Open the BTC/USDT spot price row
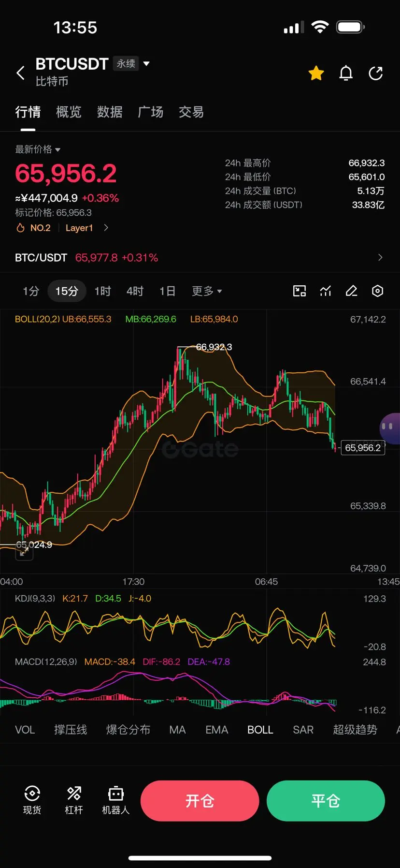The image size is (400, 868). [200, 258]
